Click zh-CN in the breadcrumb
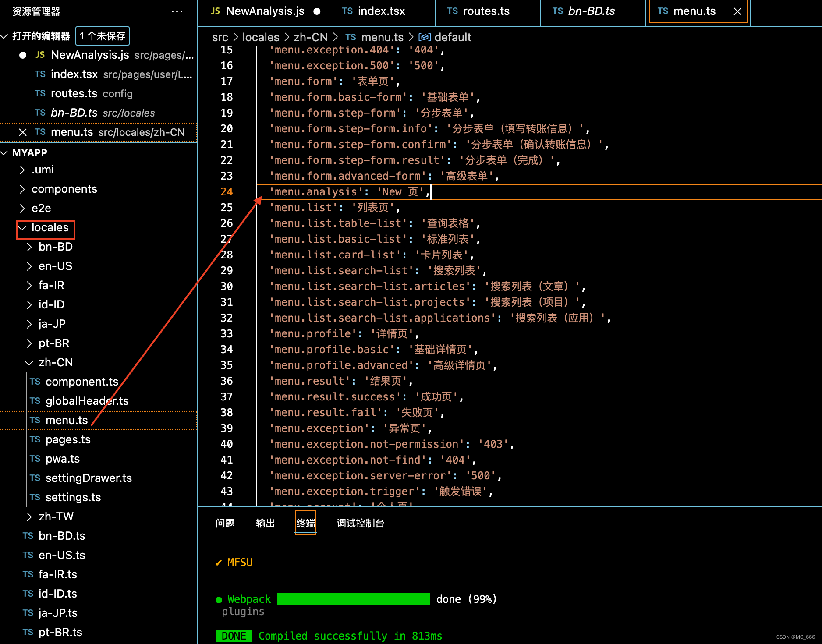Image resolution: width=822 pixels, height=644 pixels. tap(311, 37)
